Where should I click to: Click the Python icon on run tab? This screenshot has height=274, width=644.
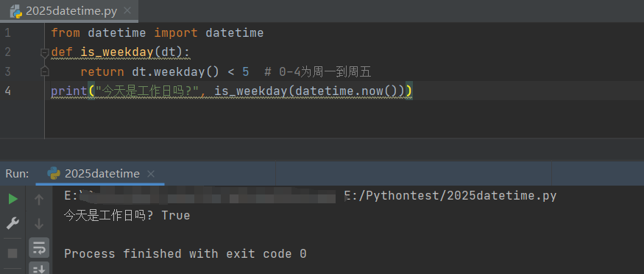click(54, 174)
